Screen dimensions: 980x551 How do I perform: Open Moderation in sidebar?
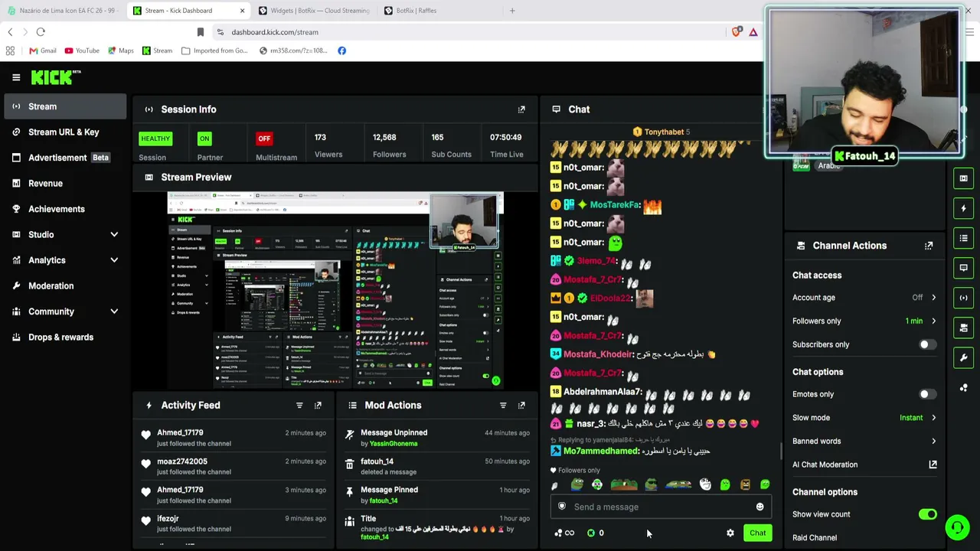click(65, 286)
